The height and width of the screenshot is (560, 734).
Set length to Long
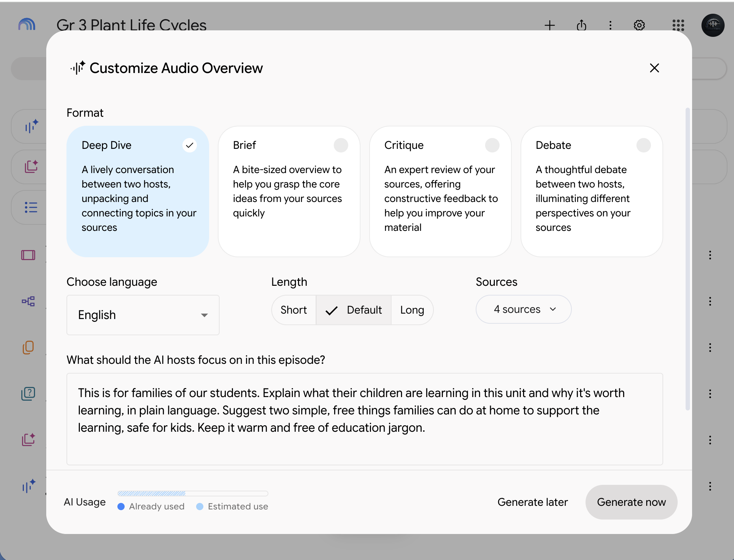click(412, 310)
